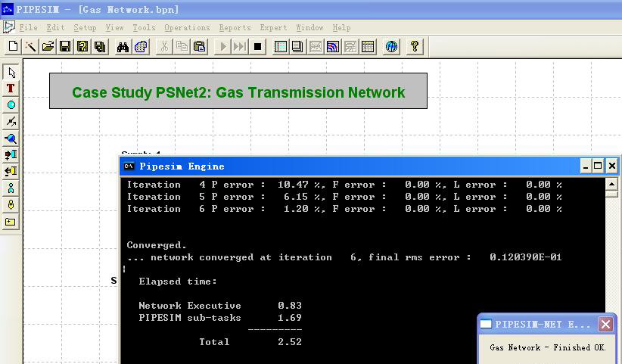Open the Expert menu
Image resolution: width=622 pixels, height=364 pixels.
(273, 27)
